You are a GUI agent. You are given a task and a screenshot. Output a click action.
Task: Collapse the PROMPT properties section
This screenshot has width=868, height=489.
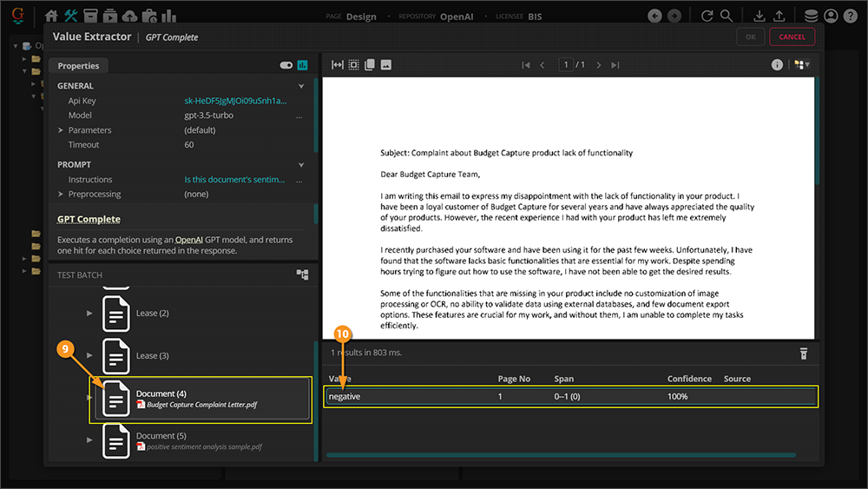(x=301, y=164)
